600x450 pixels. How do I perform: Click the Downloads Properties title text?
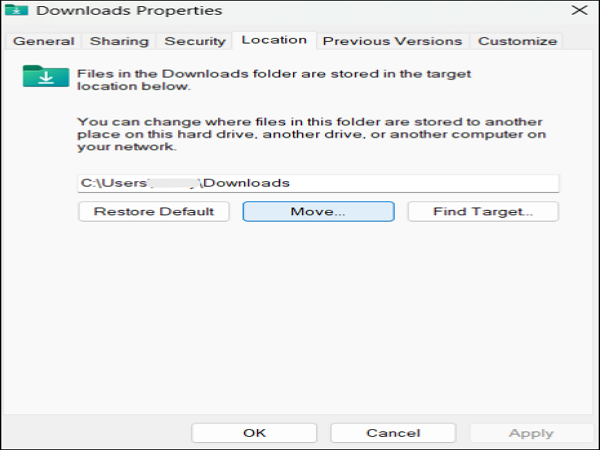(129, 11)
